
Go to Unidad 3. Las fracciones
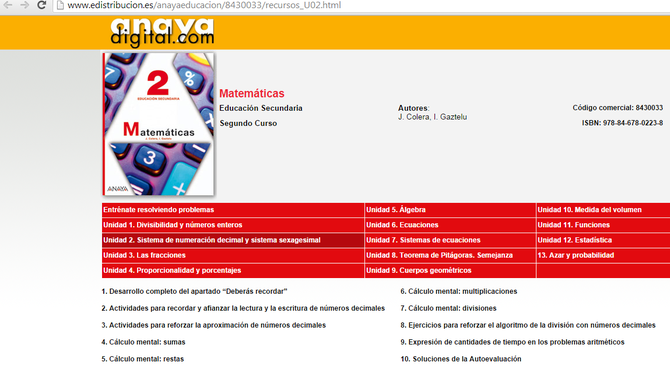[x=233, y=255]
